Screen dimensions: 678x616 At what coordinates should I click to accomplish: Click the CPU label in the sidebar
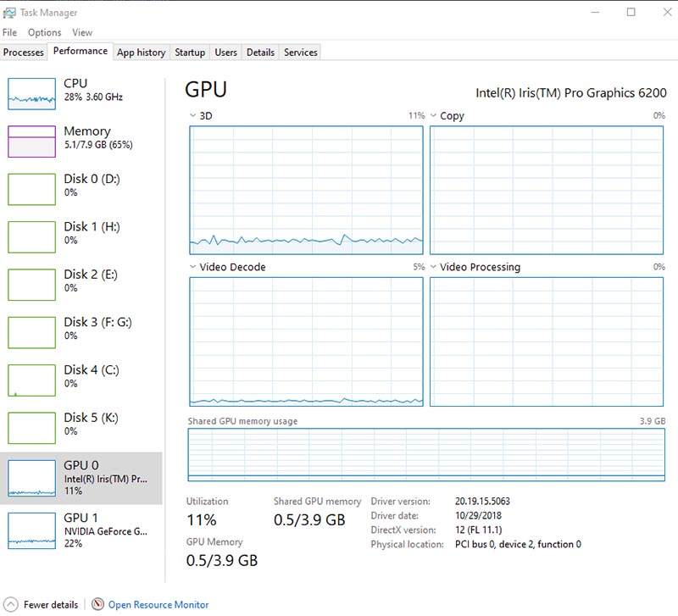pos(75,83)
